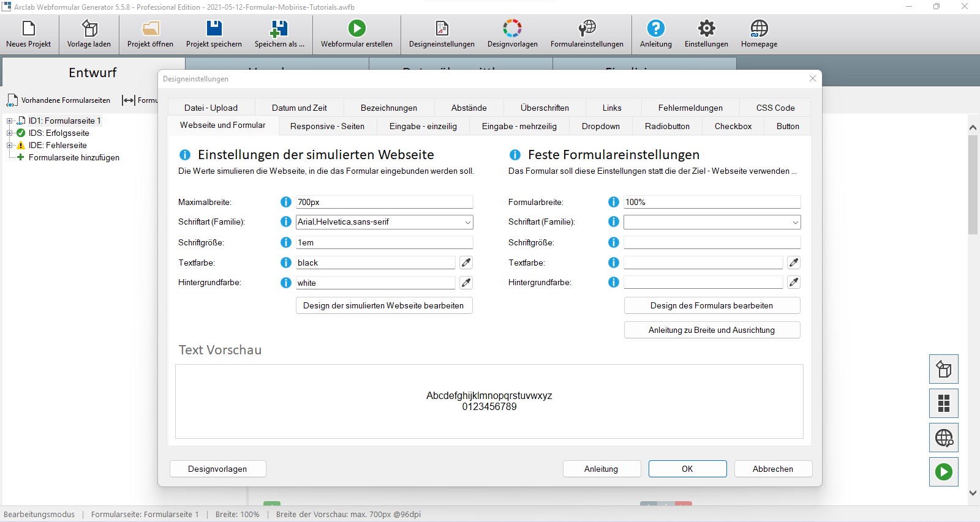Expand the ID1: Formularseite 1 tree node
980x522 pixels.
pos(9,121)
